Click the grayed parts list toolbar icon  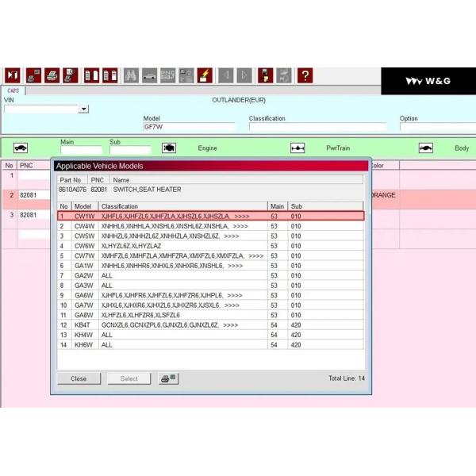tap(186, 75)
